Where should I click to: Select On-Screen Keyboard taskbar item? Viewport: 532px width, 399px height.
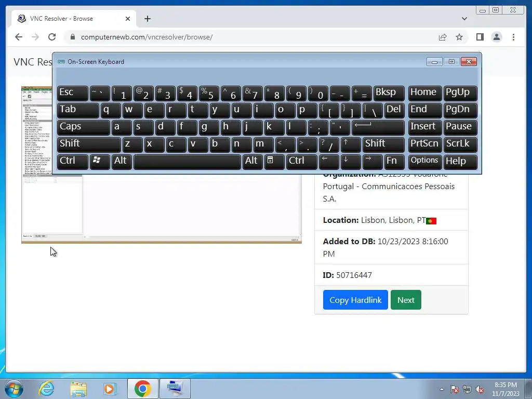175,389
